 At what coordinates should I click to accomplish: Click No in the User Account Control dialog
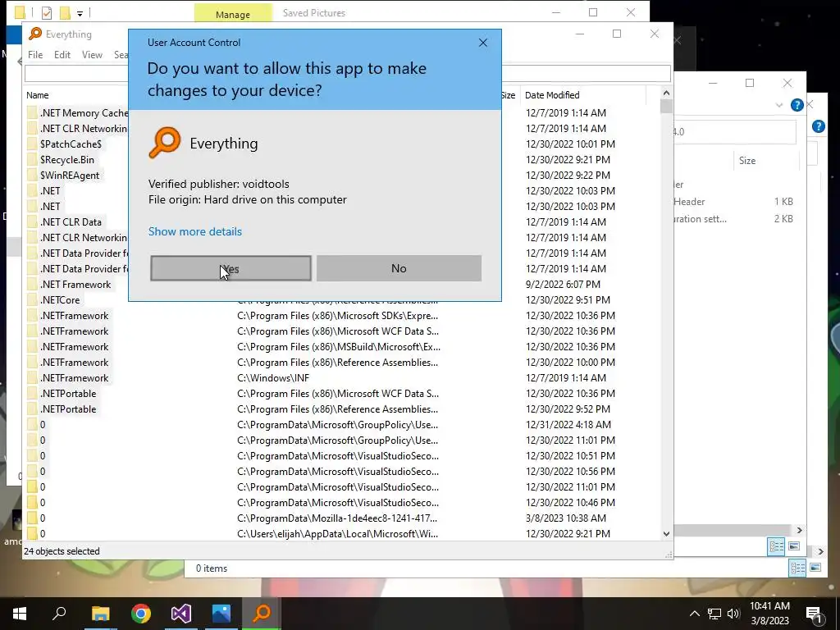click(x=399, y=268)
